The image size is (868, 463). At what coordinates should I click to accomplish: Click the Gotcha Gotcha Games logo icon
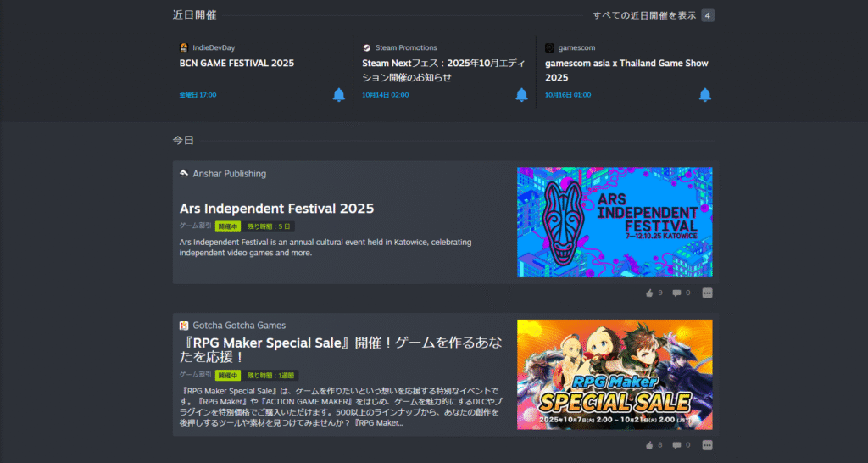click(184, 326)
